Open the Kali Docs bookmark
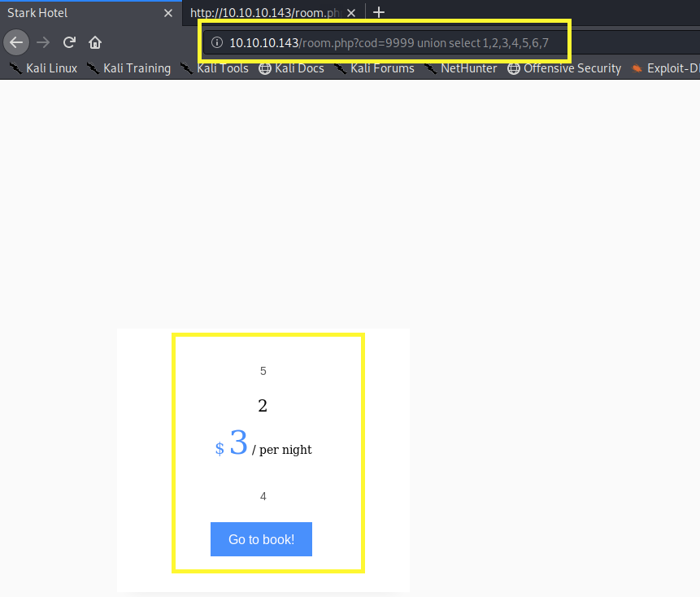Image resolution: width=700 pixels, height=597 pixels. 291,68
